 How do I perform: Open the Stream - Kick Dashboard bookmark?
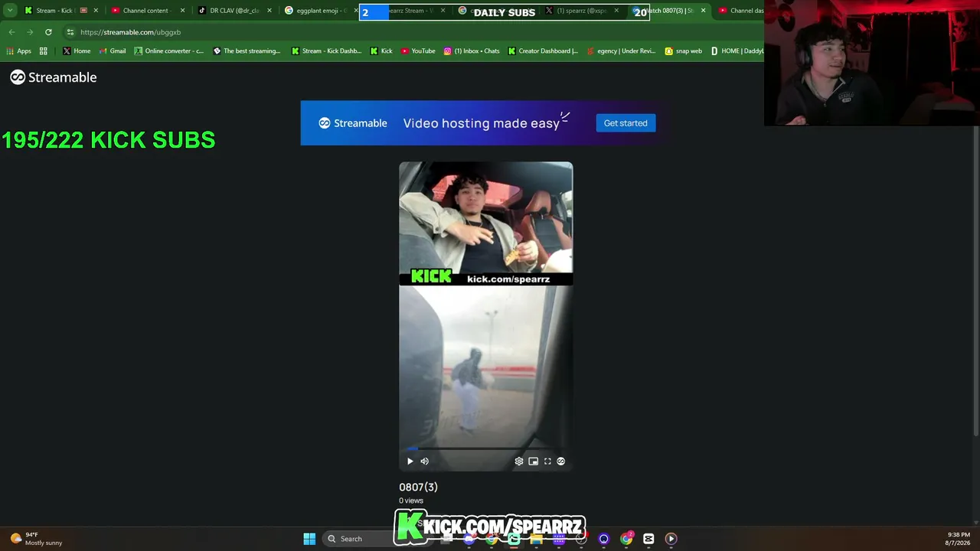(x=326, y=51)
